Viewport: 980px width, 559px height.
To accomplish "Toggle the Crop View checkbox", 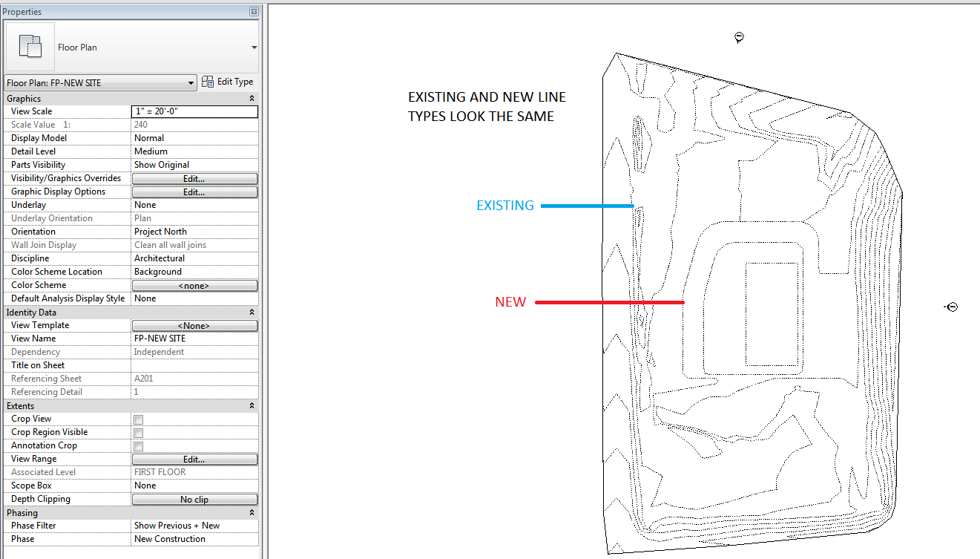I will coord(139,419).
